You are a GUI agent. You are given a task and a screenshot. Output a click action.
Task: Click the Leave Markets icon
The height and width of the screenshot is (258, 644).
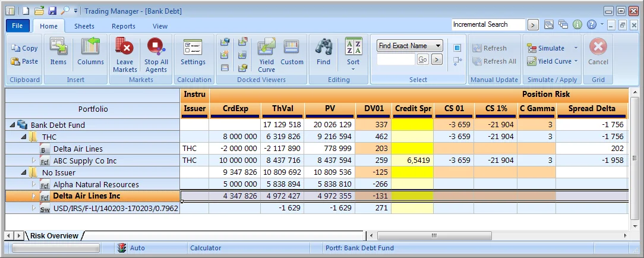pyautogui.click(x=125, y=48)
